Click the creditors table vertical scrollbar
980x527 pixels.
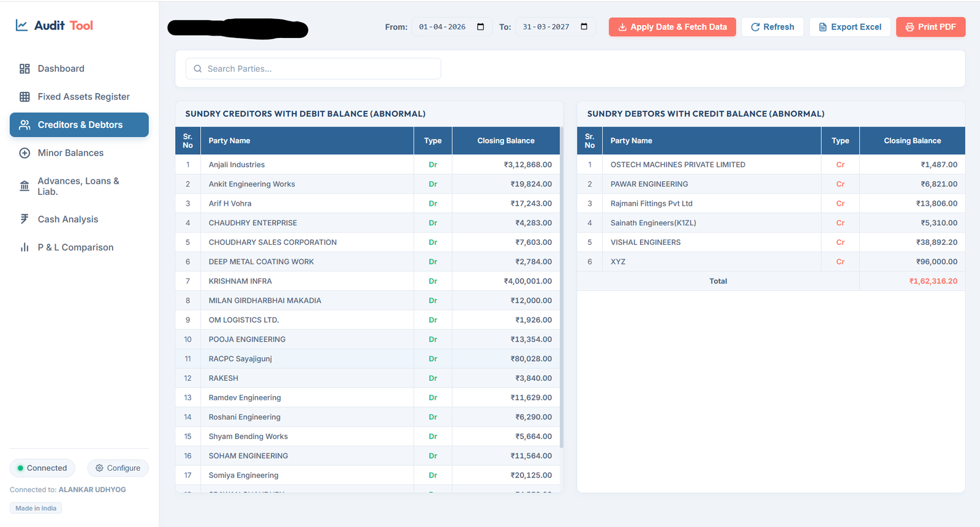click(x=561, y=288)
